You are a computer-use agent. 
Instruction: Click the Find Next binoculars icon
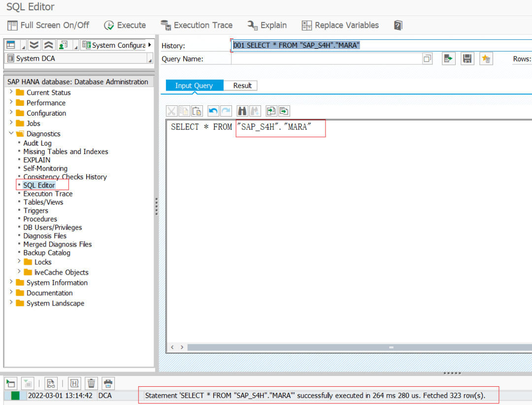coord(255,111)
